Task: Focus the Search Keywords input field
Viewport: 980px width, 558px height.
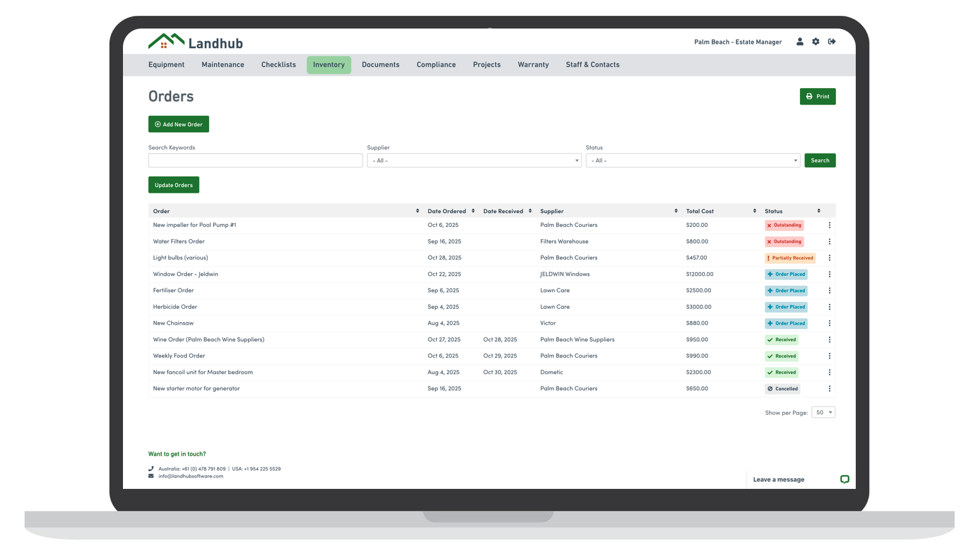Action: click(x=255, y=161)
